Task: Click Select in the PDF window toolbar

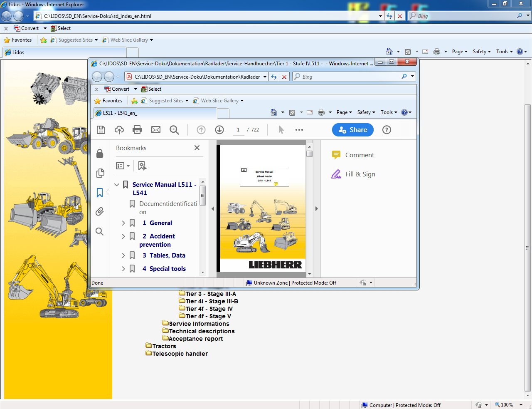Action: coord(151,89)
